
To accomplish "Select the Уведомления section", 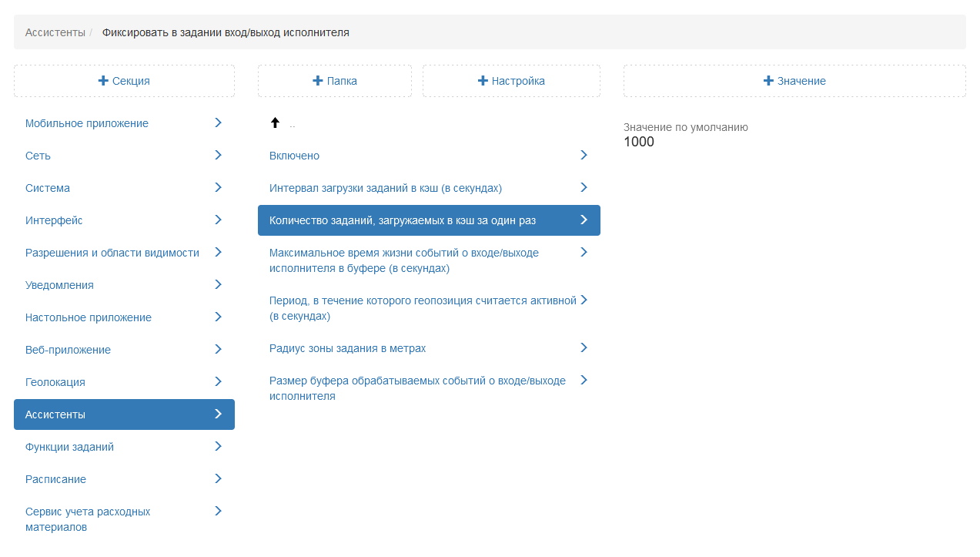I will point(59,285).
